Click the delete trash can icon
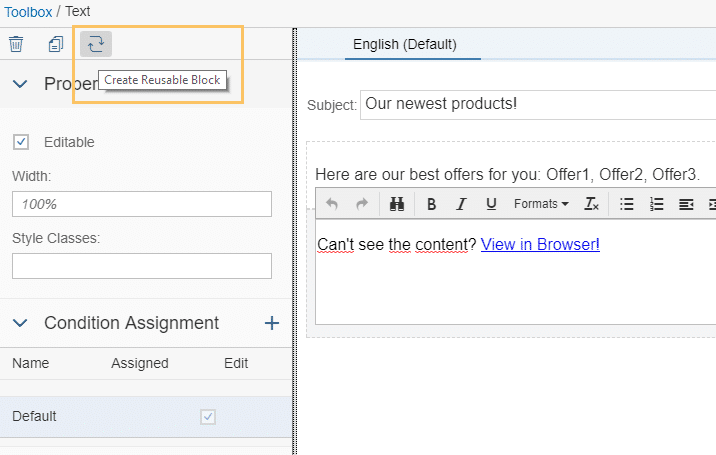The image size is (716, 455). point(16,43)
